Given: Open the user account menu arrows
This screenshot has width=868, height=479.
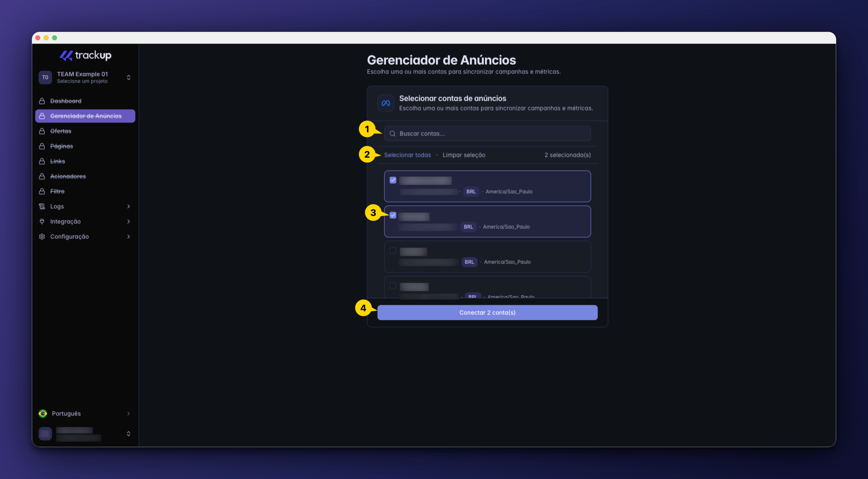Looking at the screenshot, I should point(128,434).
